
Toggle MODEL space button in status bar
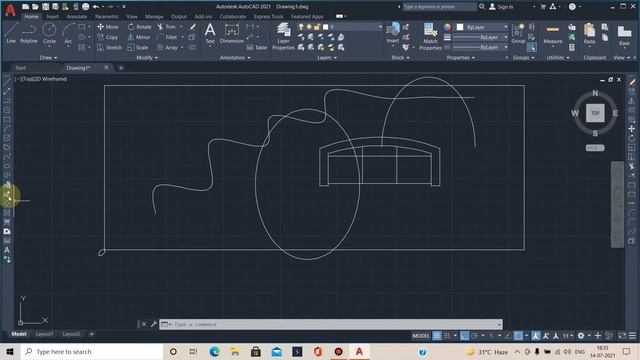click(x=421, y=336)
